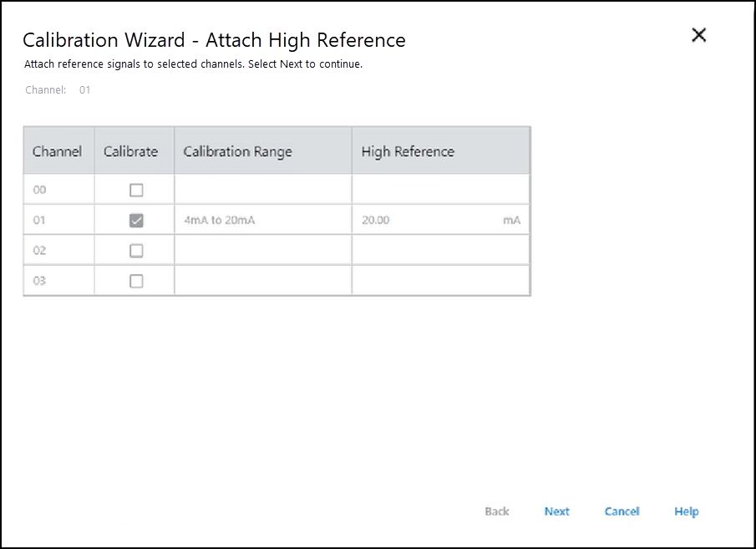Pick the channel 02 row label
The image size is (756, 549).
39,251
